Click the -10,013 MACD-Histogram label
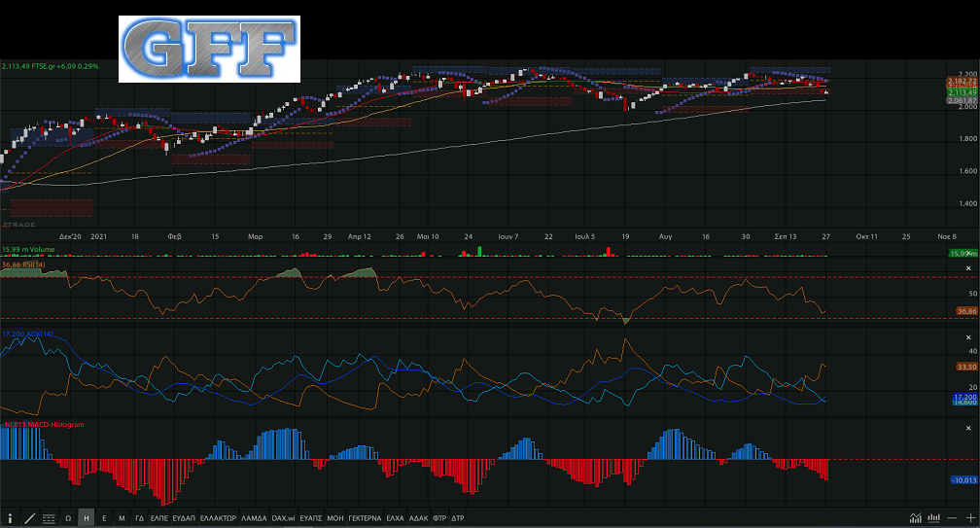Screen dimensions: 980x528 pyautogui.click(x=43, y=424)
